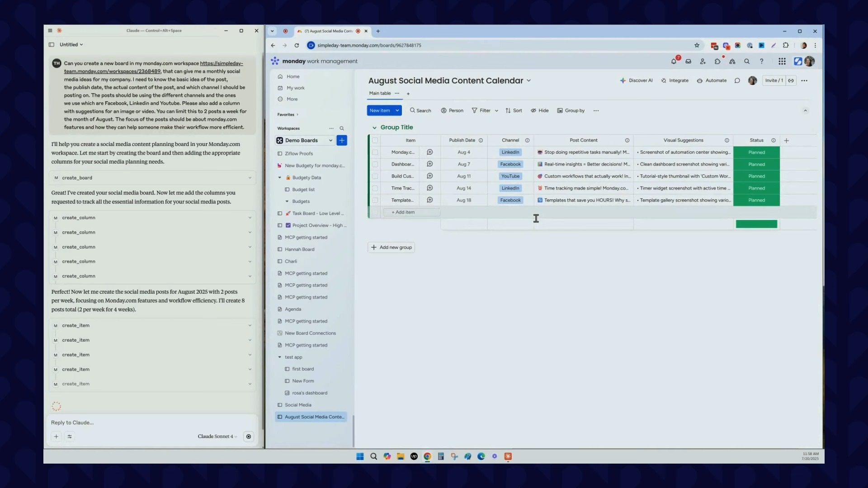The height and width of the screenshot is (488, 868).
Task: Click the Reply to Claude input field
Action: click(x=152, y=423)
